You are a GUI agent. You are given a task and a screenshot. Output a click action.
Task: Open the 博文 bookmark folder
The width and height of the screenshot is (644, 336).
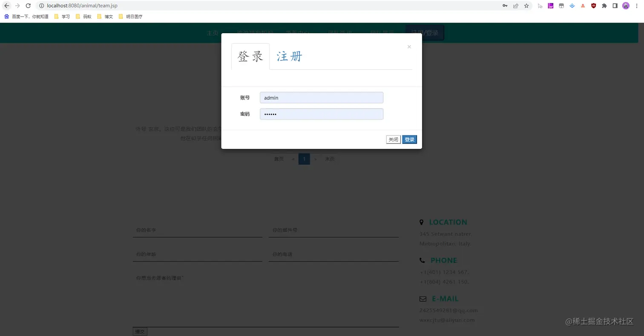tap(105, 17)
